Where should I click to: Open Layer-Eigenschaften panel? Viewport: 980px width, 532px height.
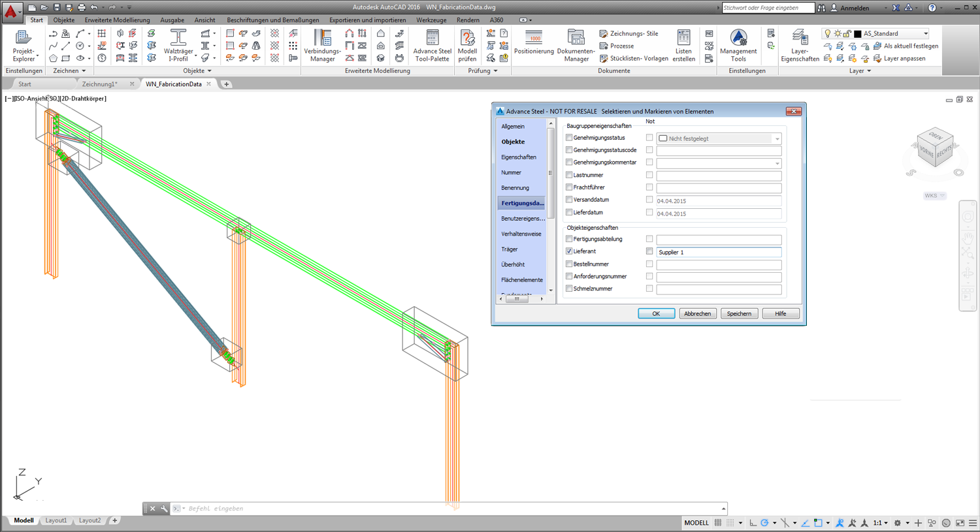(x=800, y=46)
